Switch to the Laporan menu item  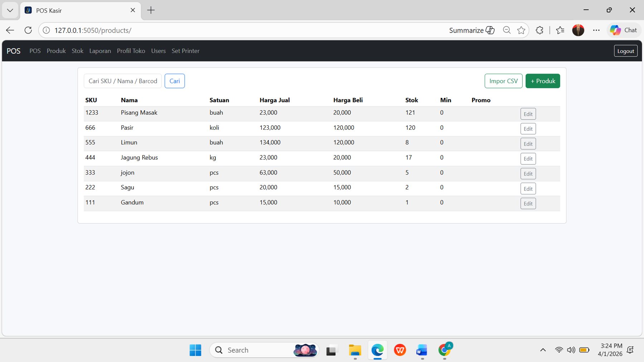pos(100,51)
